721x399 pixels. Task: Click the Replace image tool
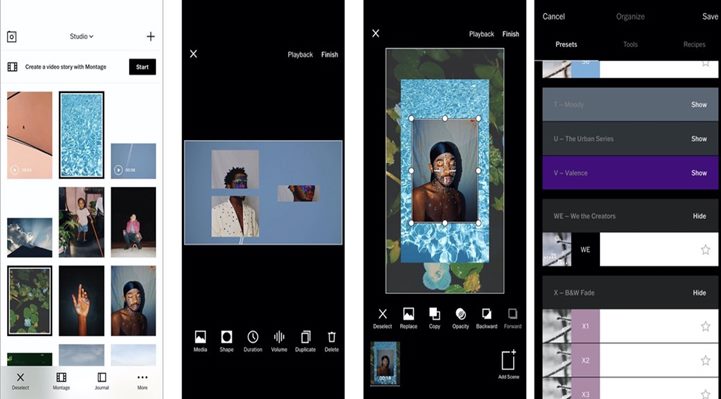[408, 318]
